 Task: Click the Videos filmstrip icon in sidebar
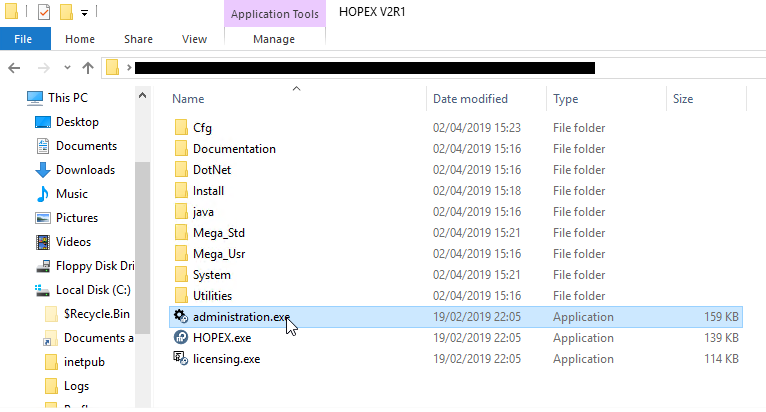click(x=43, y=242)
